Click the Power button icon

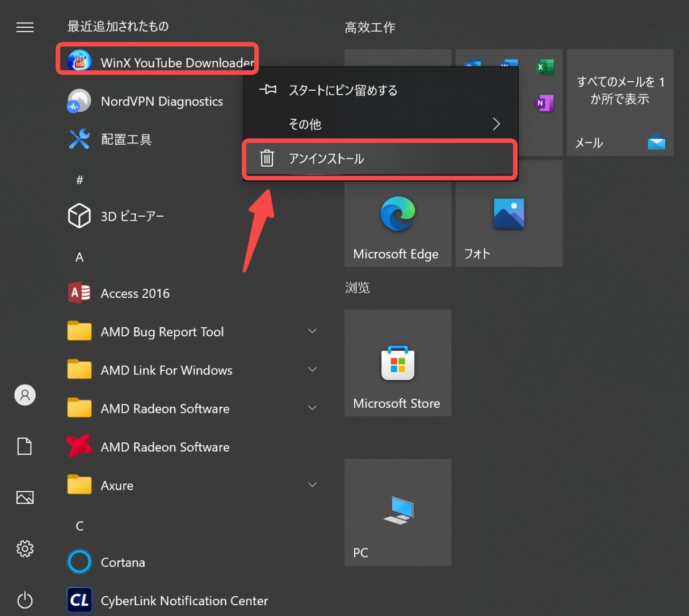click(x=25, y=600)
